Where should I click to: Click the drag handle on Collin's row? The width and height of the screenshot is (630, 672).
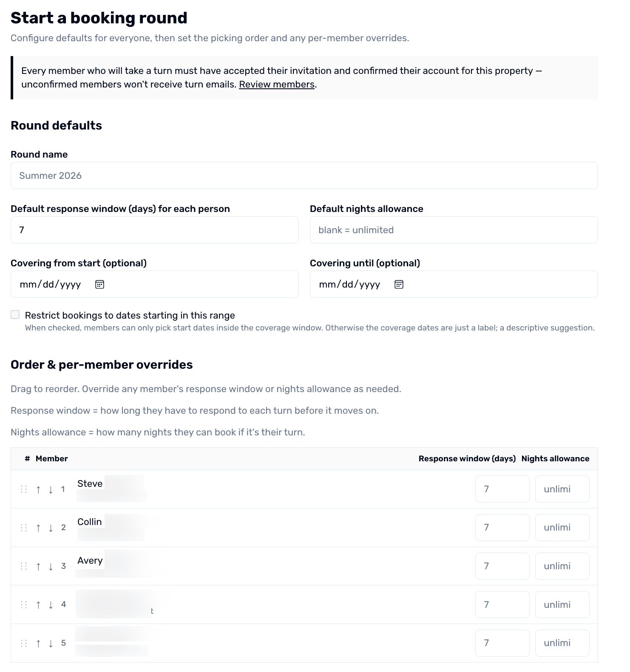pyautogui.click(x=24, y=528)
